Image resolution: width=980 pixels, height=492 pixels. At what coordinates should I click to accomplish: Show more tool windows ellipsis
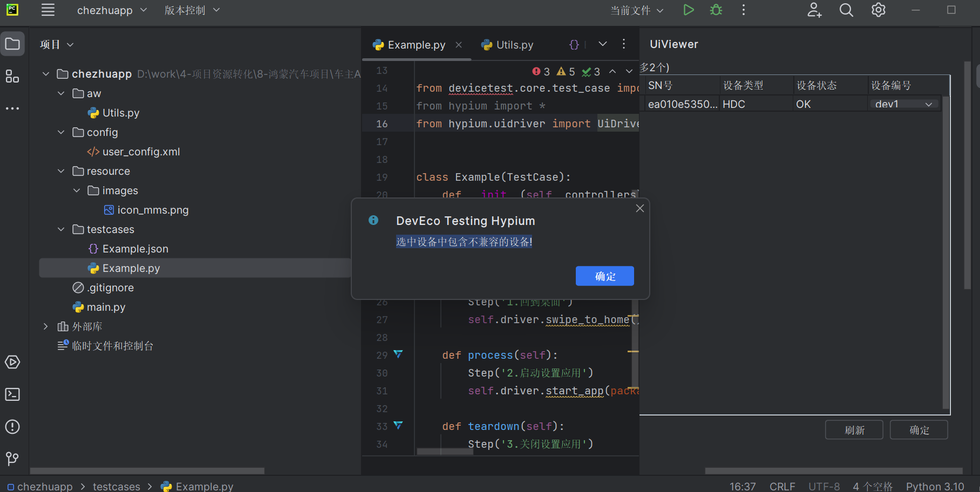pyautogui.click(x=12, y=108)
